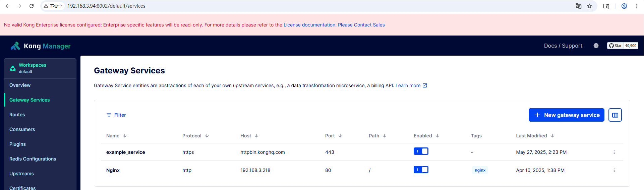The image size is (644, 190).
Task: Click the Gateway Services page heading
Action: click(x=129, y=71)
